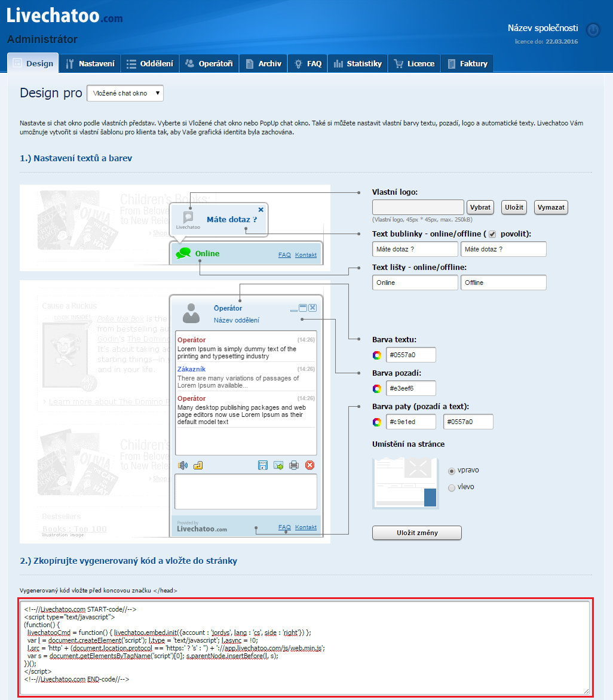613x700 pixels.
Task: Click the red end-chat icon in chat preview
Action: pos(309,465)
